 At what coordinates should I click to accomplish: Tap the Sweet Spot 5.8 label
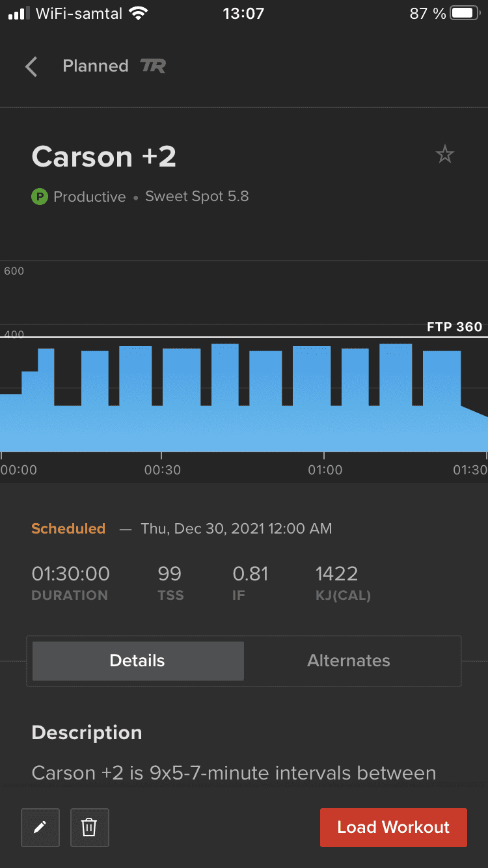coord(197,197)
